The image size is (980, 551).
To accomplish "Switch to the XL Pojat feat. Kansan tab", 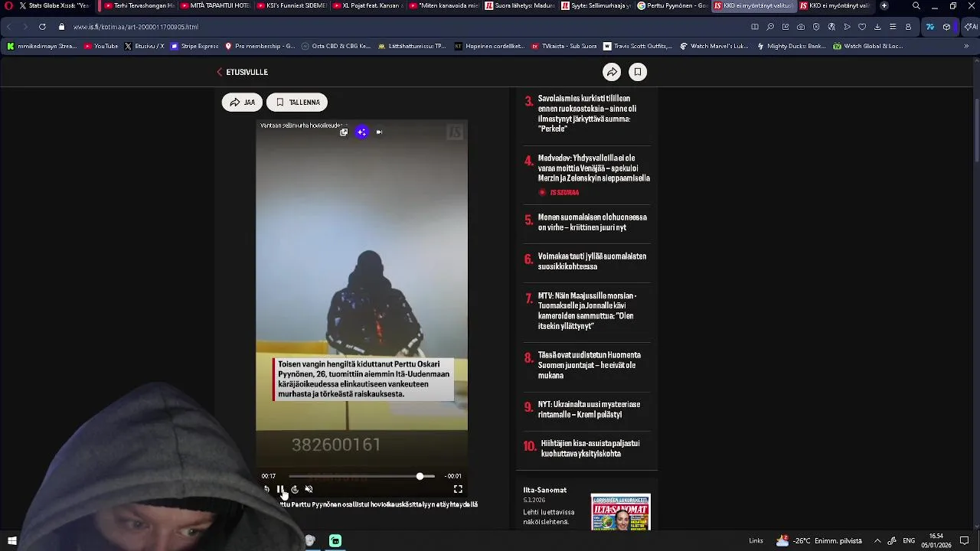I will point(368,5).
